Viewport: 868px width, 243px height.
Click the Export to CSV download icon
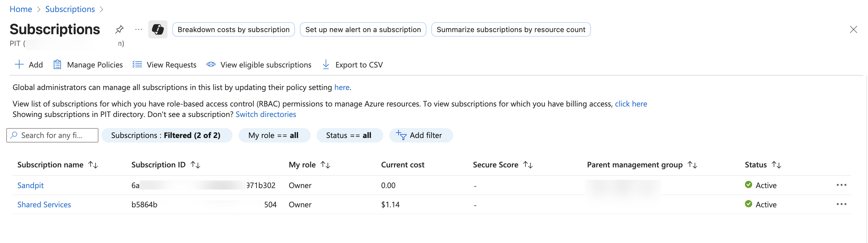326,64
